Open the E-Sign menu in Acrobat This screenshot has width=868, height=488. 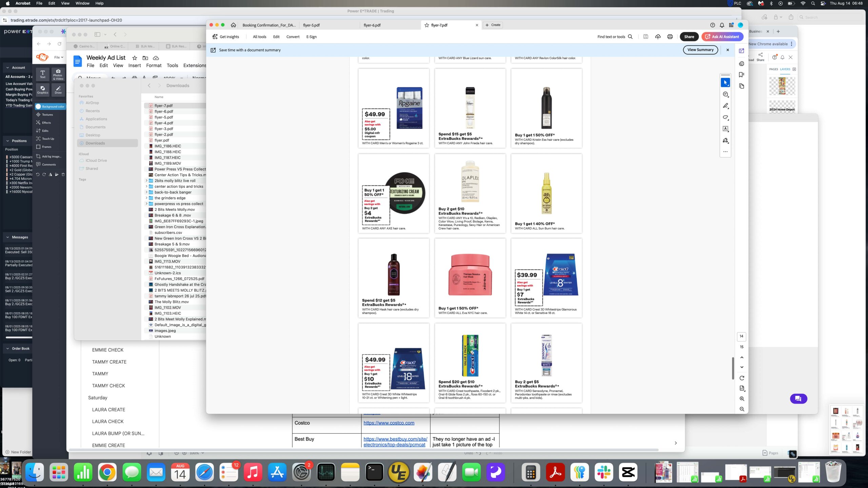(311, 37)
